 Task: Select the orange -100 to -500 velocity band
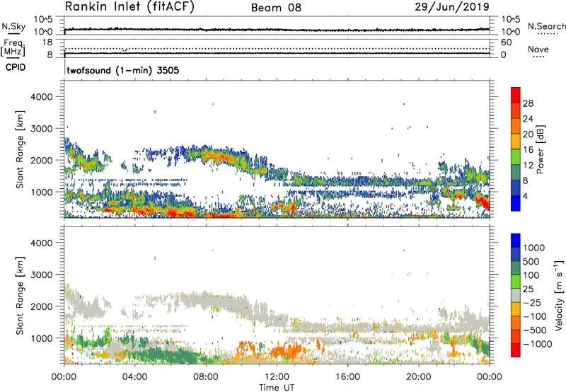point(516,323)
